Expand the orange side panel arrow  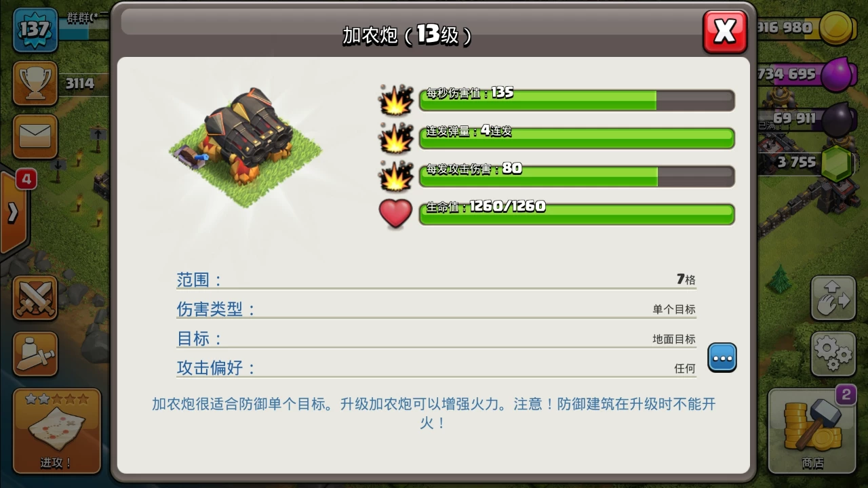(14, 213)
